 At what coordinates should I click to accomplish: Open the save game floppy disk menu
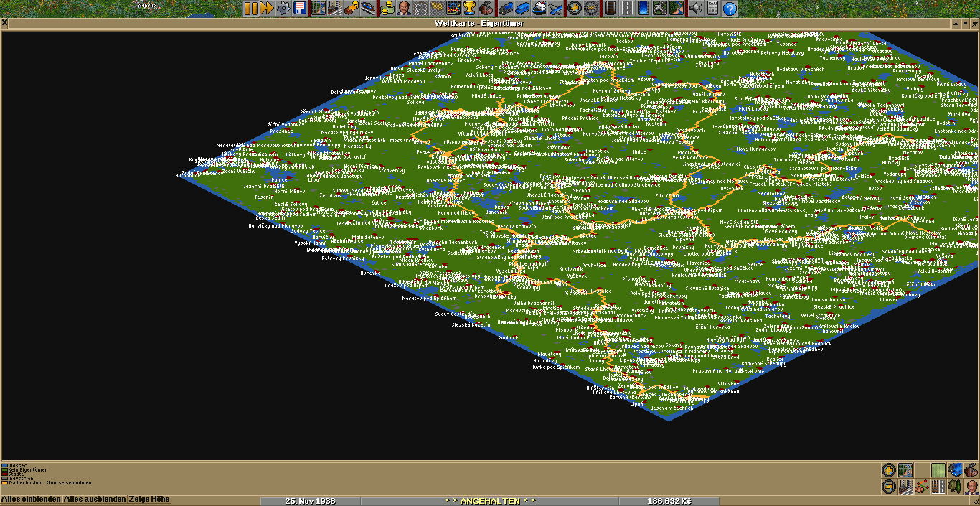(300, 9)
